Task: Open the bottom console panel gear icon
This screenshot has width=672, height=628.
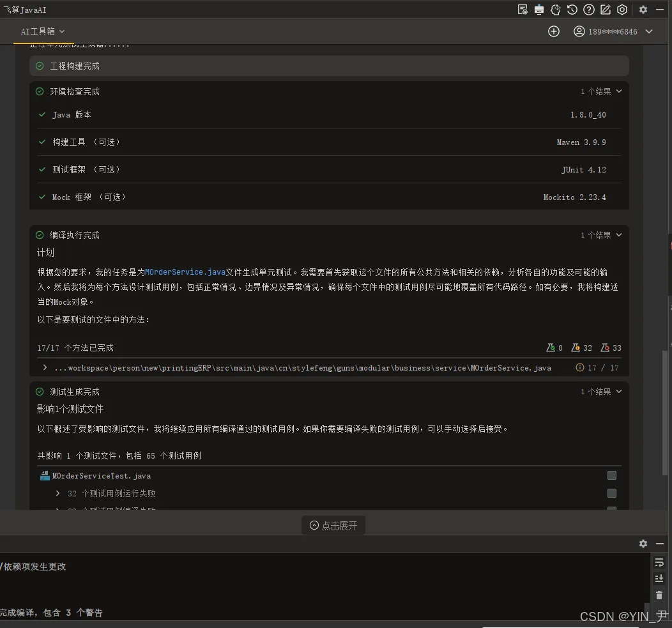Action: [x=643, y=544]
